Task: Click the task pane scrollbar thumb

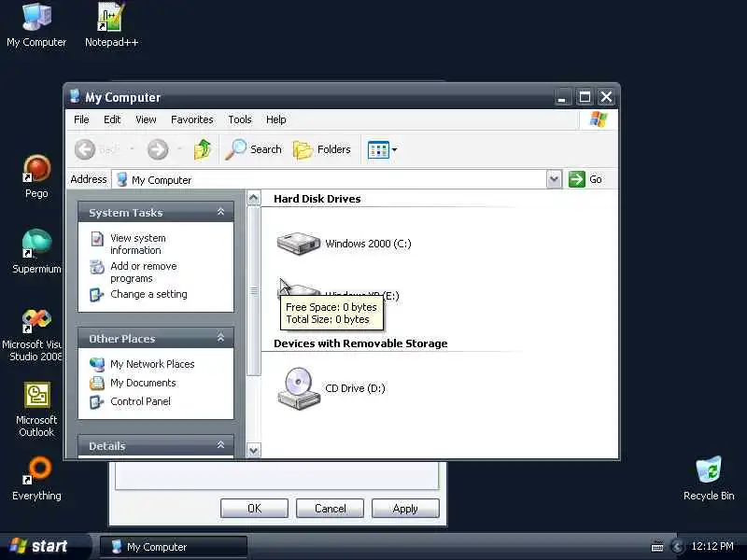Action: pyautogui.click(x=254, y=290)
